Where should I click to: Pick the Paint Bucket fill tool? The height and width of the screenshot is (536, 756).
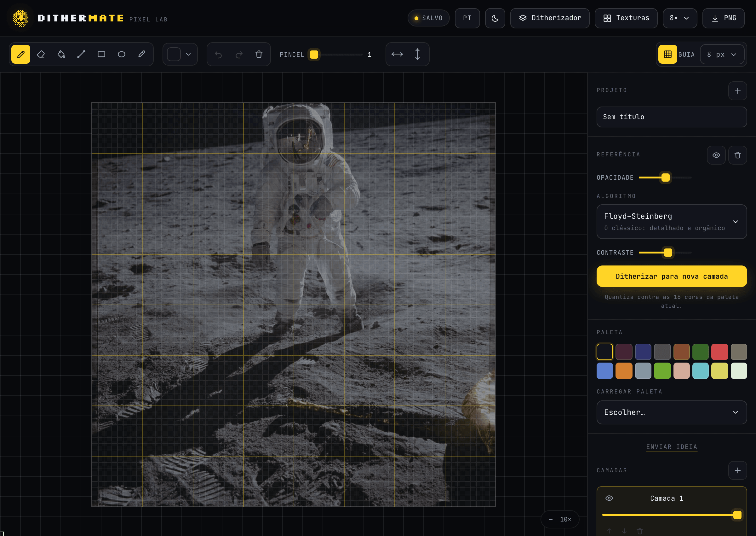[x=61, y=54]
